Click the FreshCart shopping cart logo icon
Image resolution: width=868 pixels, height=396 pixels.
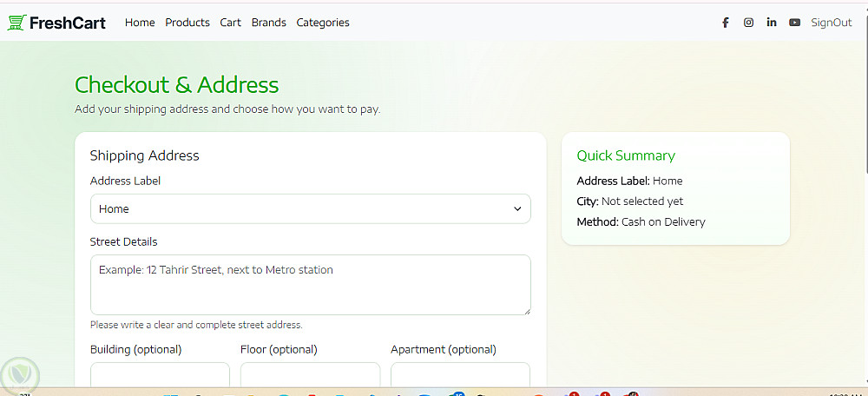16,23
